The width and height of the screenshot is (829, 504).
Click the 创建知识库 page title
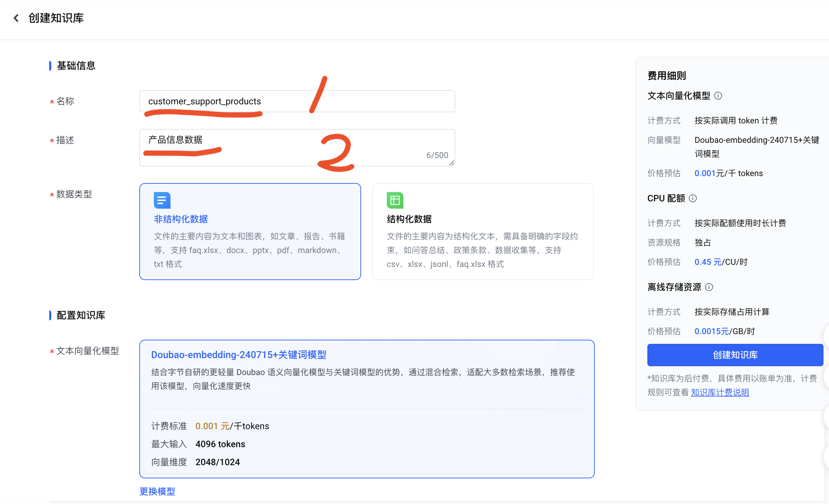coord(56,18)
